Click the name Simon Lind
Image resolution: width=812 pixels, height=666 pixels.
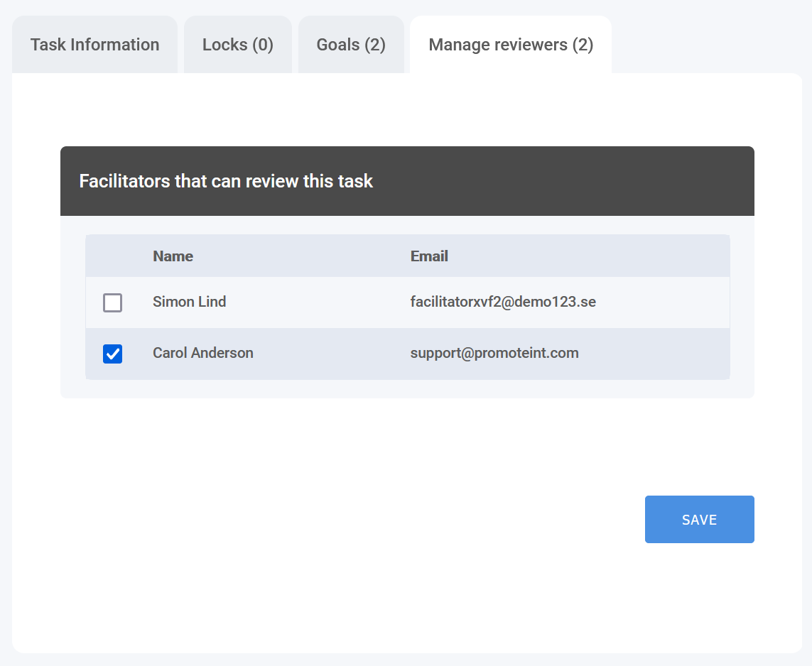pyautogui.click(x=189, y=302)
